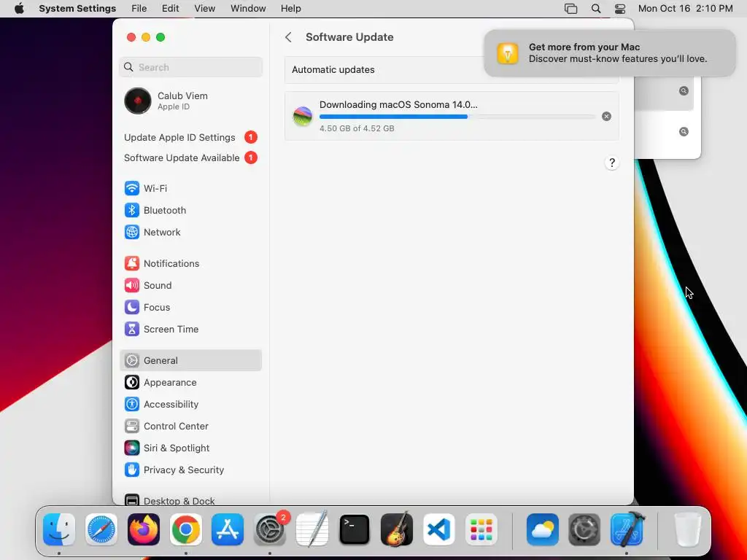The image size is (747, 560).
Task: Click Stage Manager icon in menu bar
Action: coord(570,9)
